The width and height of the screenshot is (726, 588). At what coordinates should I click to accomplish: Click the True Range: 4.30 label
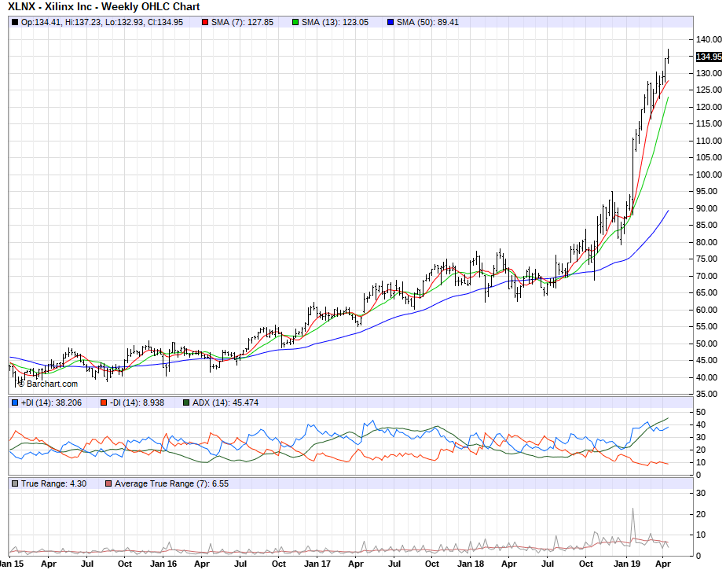coord(53,483)
